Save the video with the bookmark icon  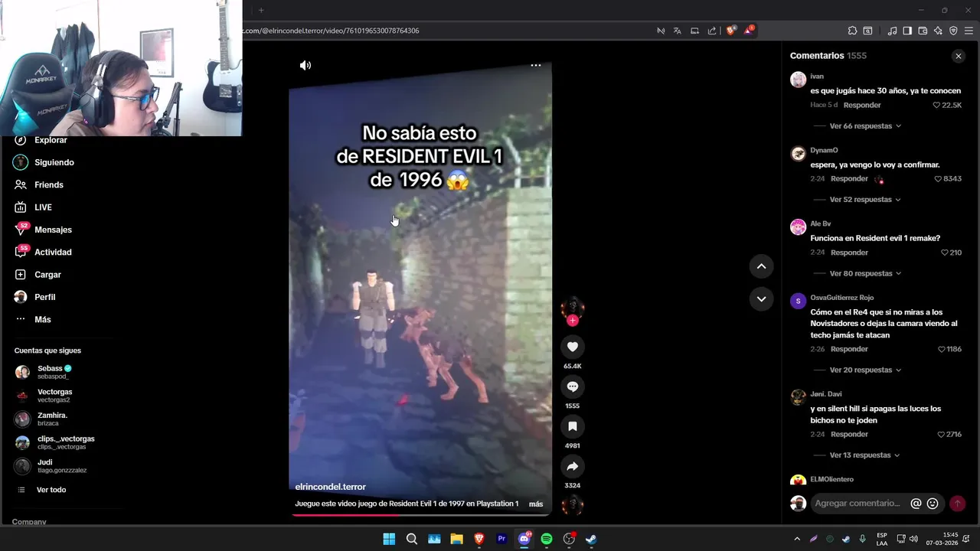573,426
